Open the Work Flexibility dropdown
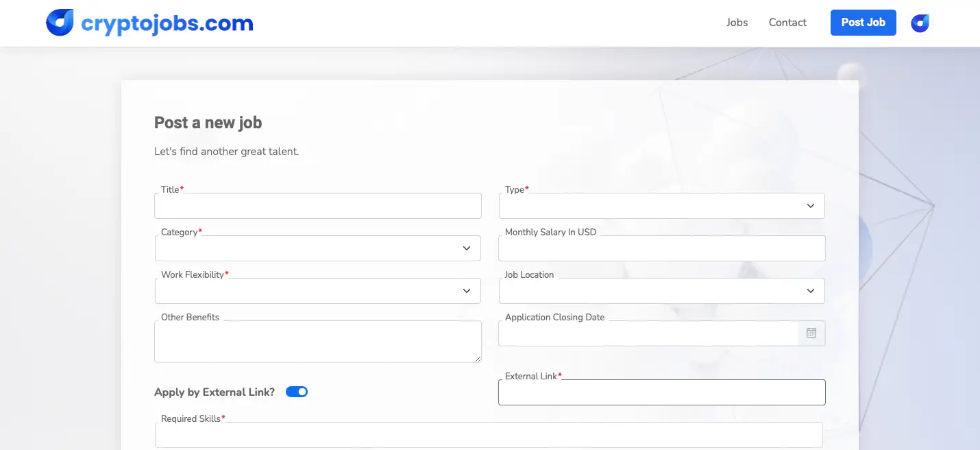Screen dimensions: 980x450 coord(318,291)
